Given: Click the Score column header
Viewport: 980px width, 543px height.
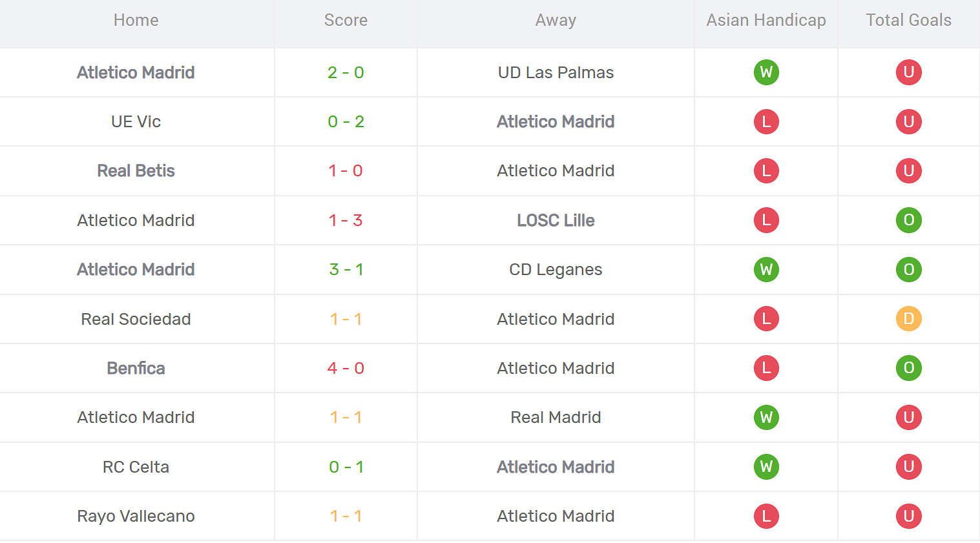Looking at the screenshot, I should (x=346, y=20).
